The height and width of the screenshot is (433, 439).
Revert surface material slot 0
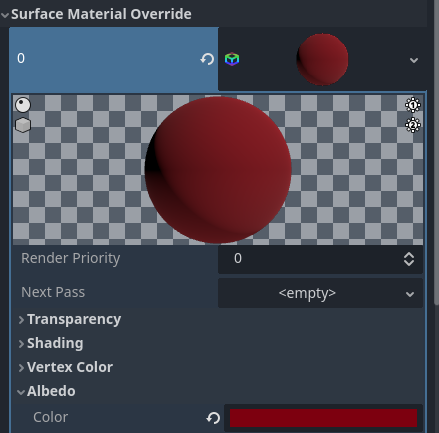coord(207,59)
